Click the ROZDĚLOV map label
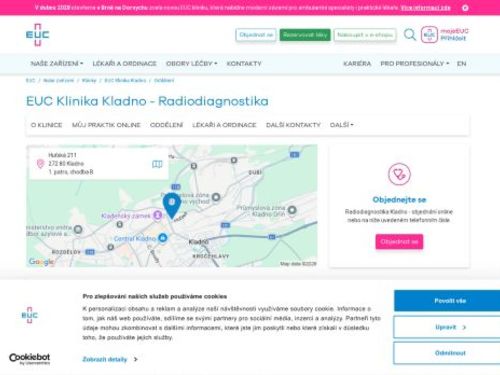Image resolution: width=500 pixels, height=375 pixels. click(66, 252)
